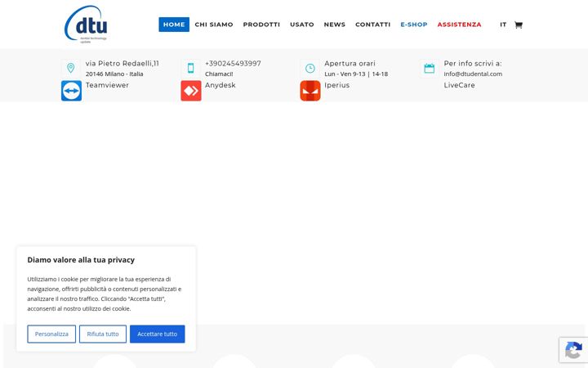Open the ASSISTENZA page
Image resolution: width=588 pixels, height=368 pixels.
click(x=459, y=25)
